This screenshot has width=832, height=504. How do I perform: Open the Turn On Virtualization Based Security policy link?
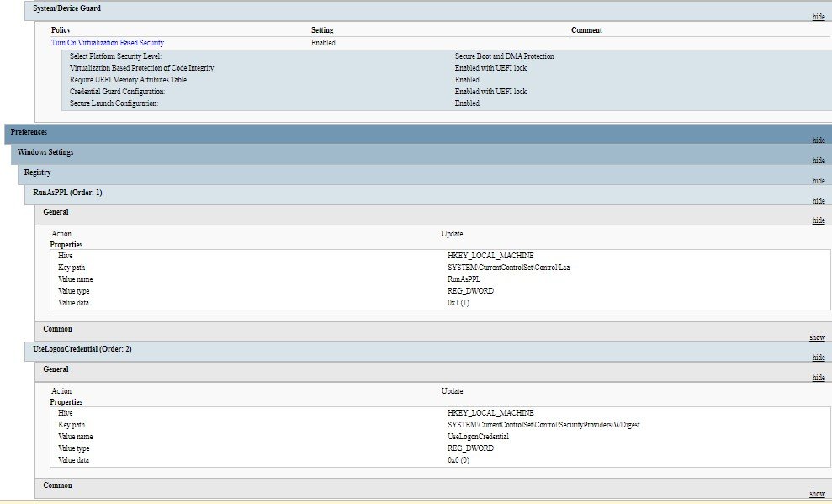pyautogui.click(x=108, y=42)
